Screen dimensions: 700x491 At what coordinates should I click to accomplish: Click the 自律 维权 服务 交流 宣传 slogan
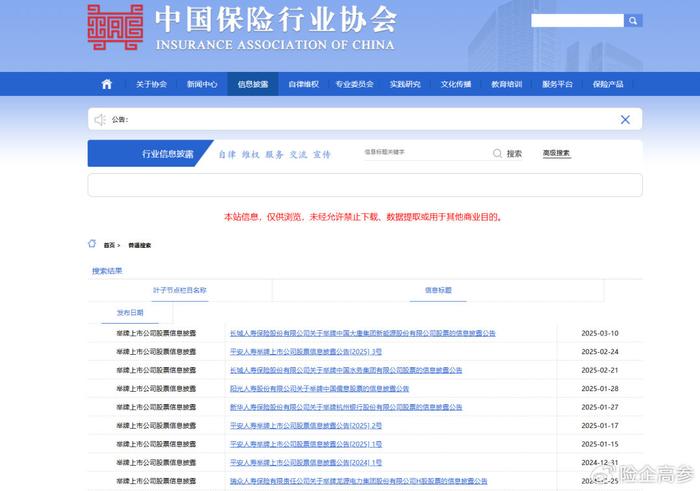(x=274, y=154)
